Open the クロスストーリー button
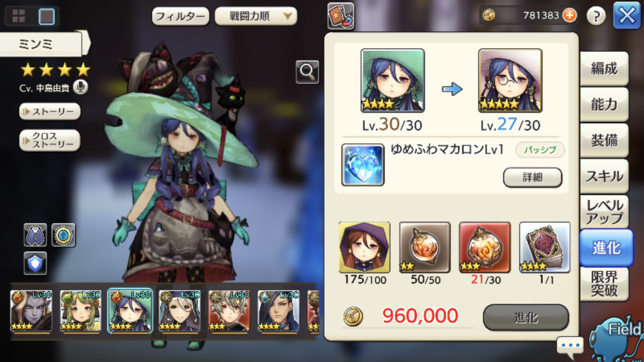The image size is (644, 362). [x=50, y=140]
